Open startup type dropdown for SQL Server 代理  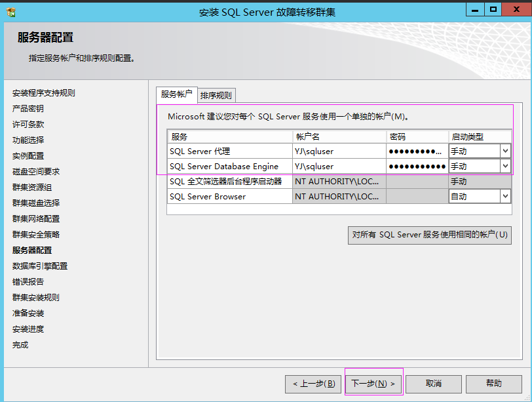[x=504, y=151]
